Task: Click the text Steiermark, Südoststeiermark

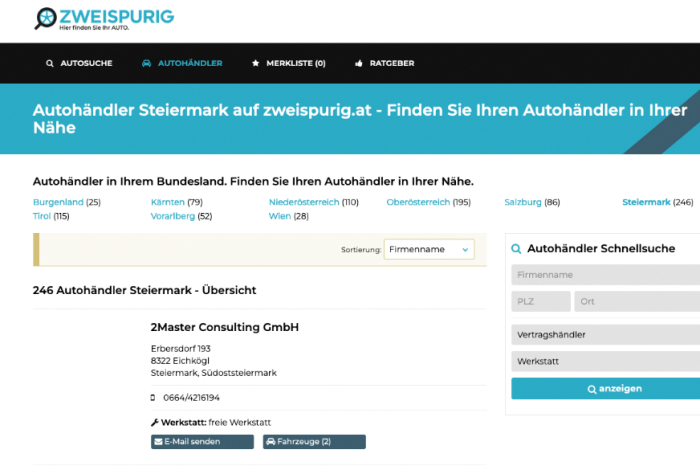Action: tap(213, 373)
